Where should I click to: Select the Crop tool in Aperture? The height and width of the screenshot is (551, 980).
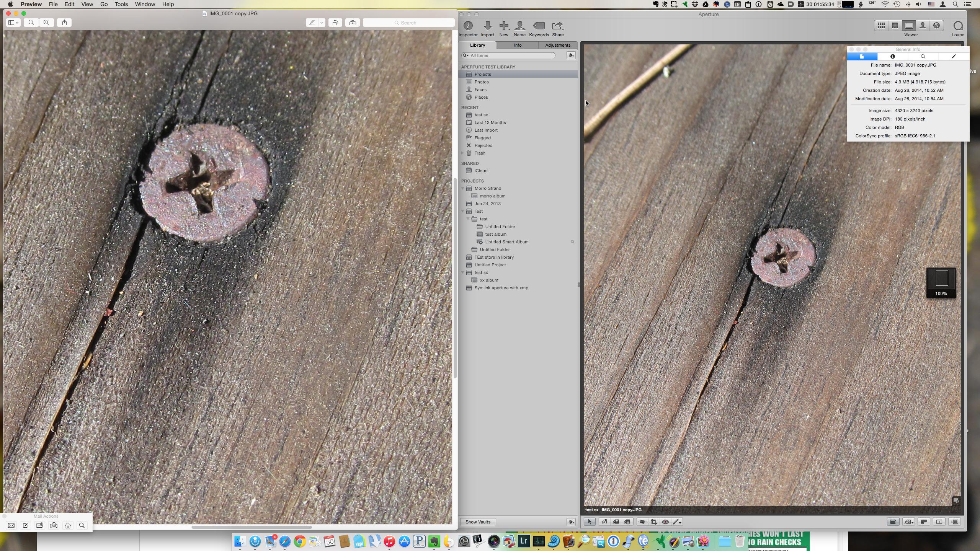(654, 522)
